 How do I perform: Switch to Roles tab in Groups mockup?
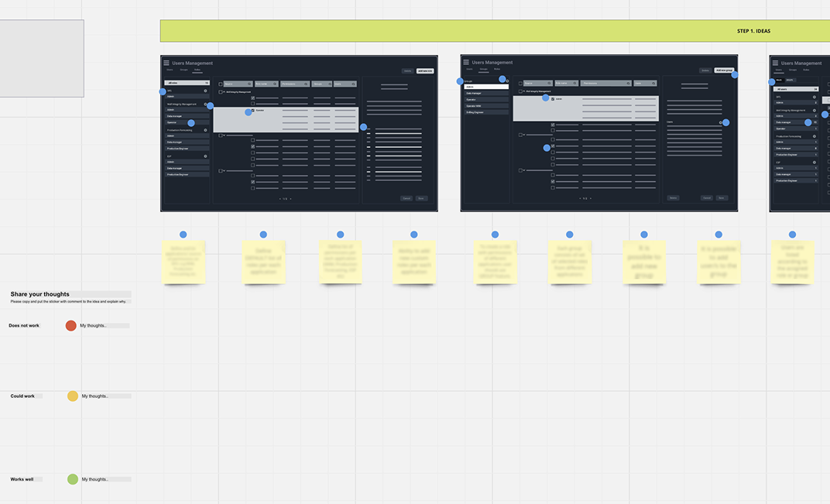pyautogui.click(x=497, y=69)
